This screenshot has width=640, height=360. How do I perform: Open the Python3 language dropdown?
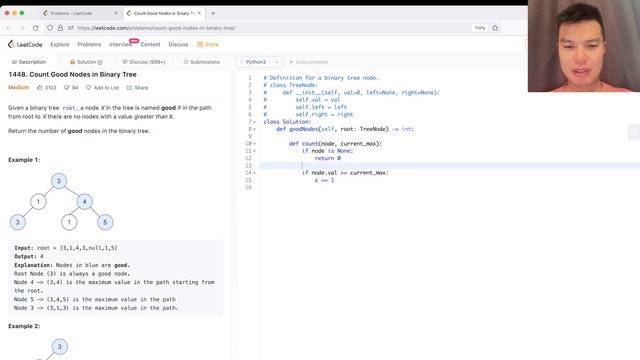point(259,62)
